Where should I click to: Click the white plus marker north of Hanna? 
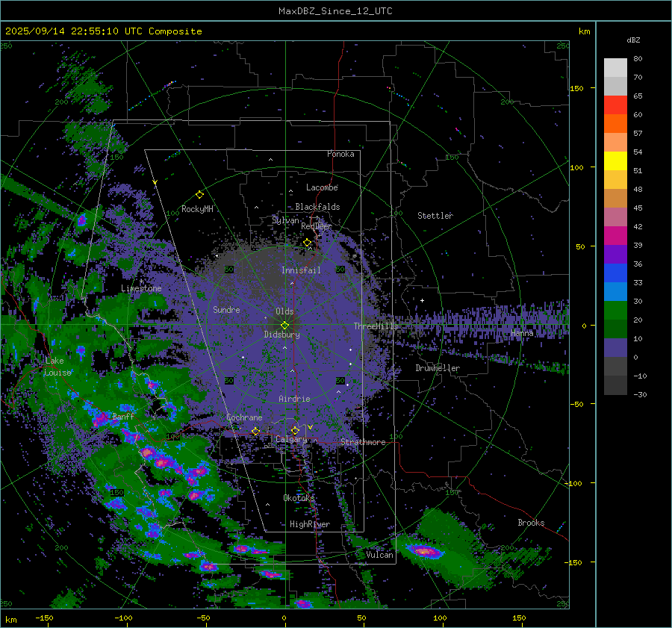[422, 300]
